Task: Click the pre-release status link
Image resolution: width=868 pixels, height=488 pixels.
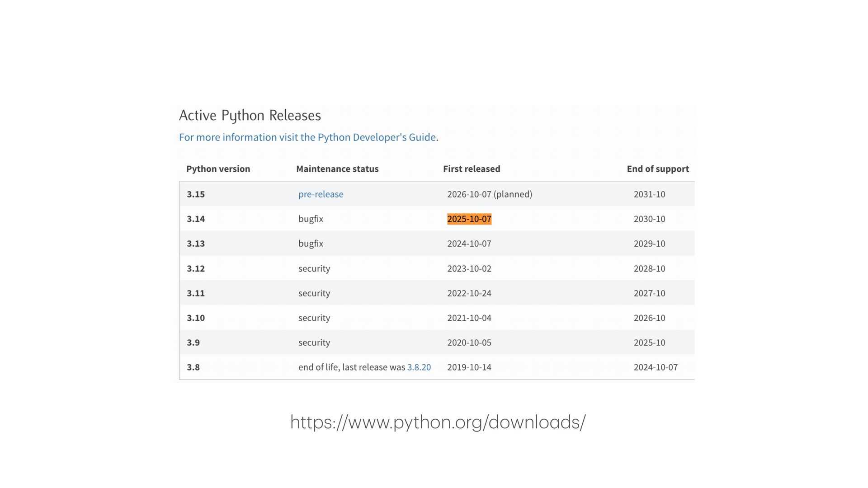Action: (321, 194)
